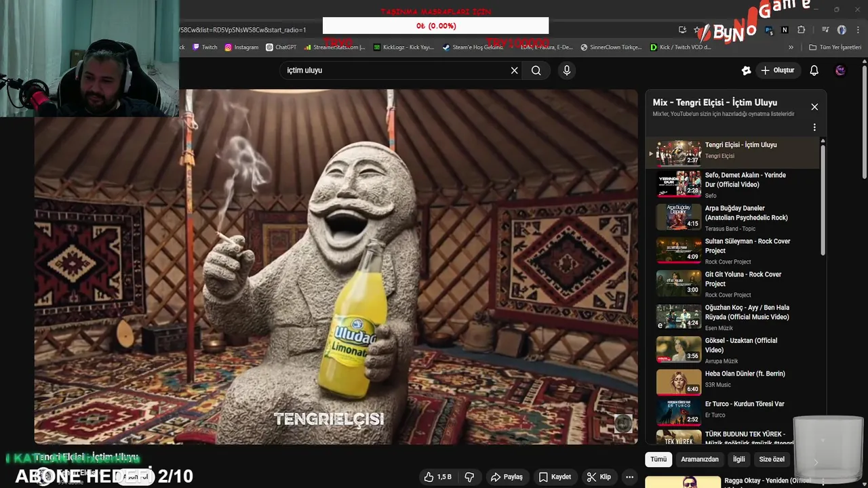Open the YouTube account avatar menu
Image resolution: width=868 pixels, height=488 pixels.
841,70
